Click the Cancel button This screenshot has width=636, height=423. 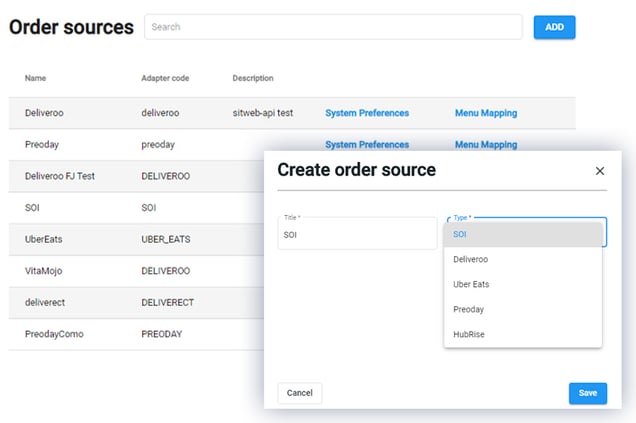tap(300, 393)
